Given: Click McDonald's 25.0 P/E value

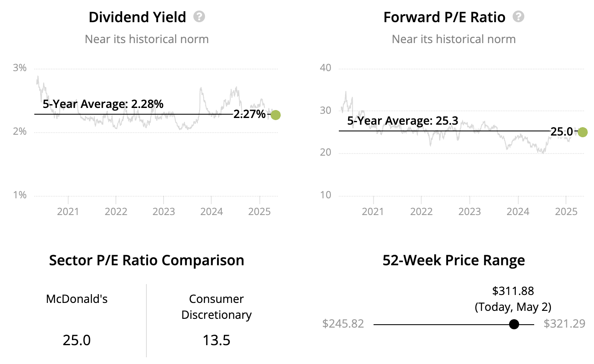Looking at the screenshot, I should click(x=77, y=340).
